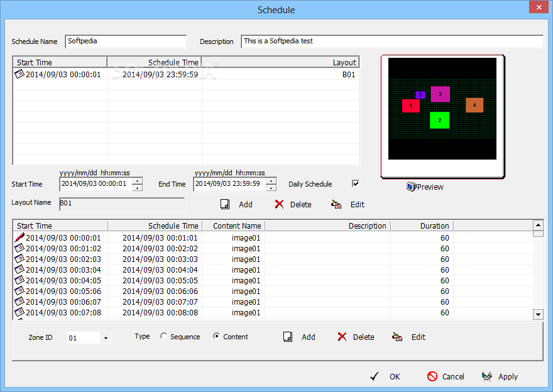The image size is (553, 392).
Task: Click lower Add label in Zone panel
Action: (309, 337)
